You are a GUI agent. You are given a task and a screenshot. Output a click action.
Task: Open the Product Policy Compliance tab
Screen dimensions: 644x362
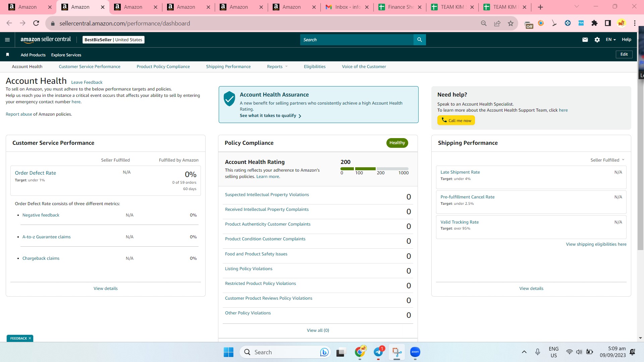point(163,66)
